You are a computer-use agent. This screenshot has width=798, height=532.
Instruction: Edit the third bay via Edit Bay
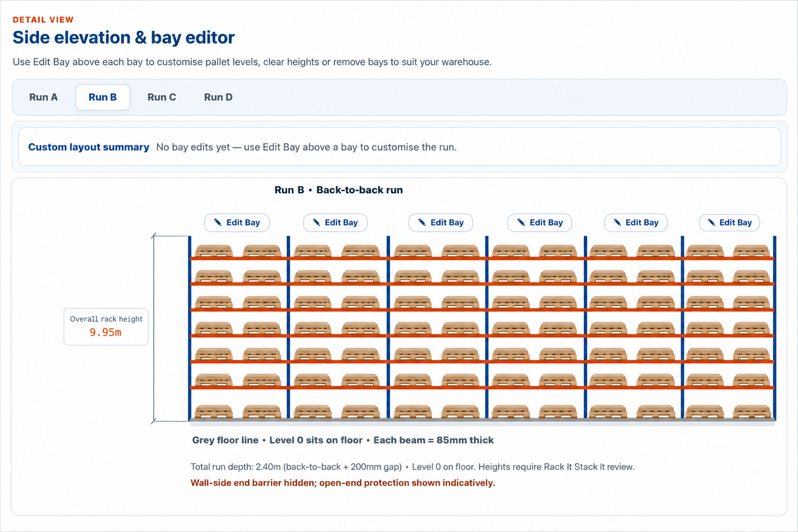tap(441, 222)
